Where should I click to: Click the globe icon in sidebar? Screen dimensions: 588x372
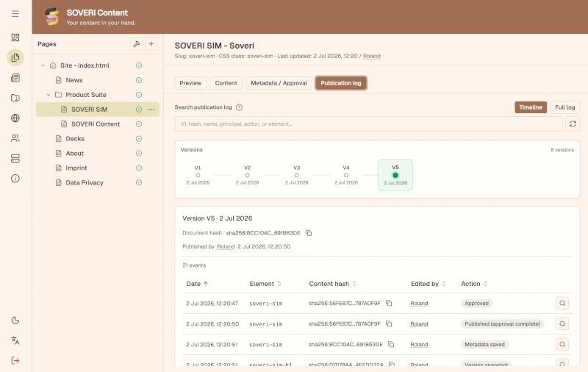pos(15,118)
